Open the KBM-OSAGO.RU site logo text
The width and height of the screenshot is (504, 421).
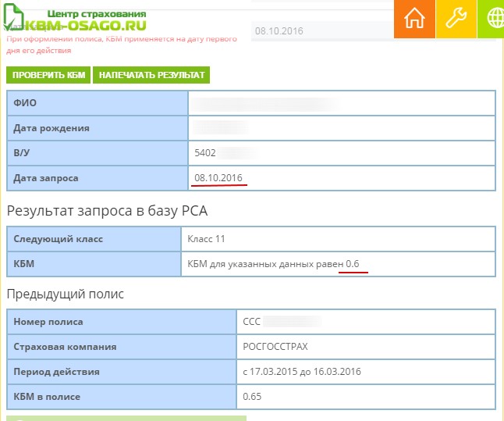[86, 26]
